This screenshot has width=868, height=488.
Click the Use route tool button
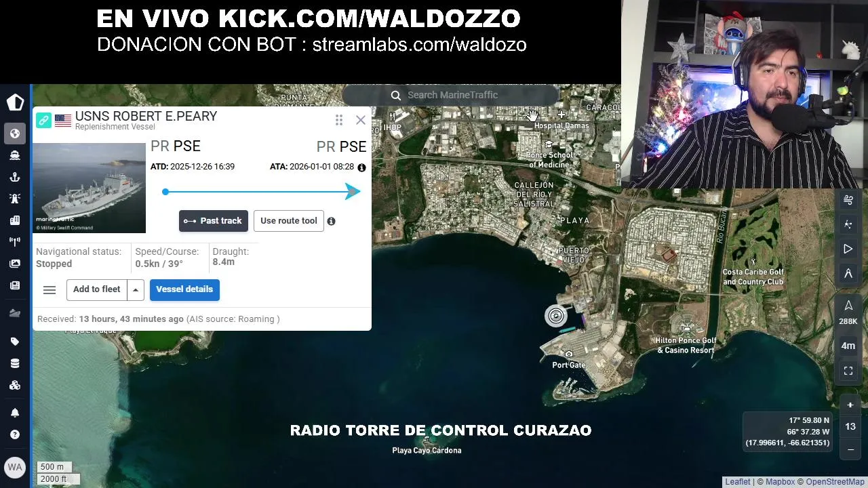pyautogui.click(x=289, y=221)
